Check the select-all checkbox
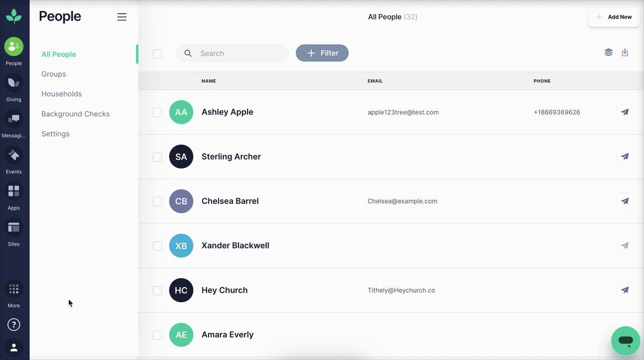Image resolution: width=644 pixels, height=360 pixels. [157, 54]
